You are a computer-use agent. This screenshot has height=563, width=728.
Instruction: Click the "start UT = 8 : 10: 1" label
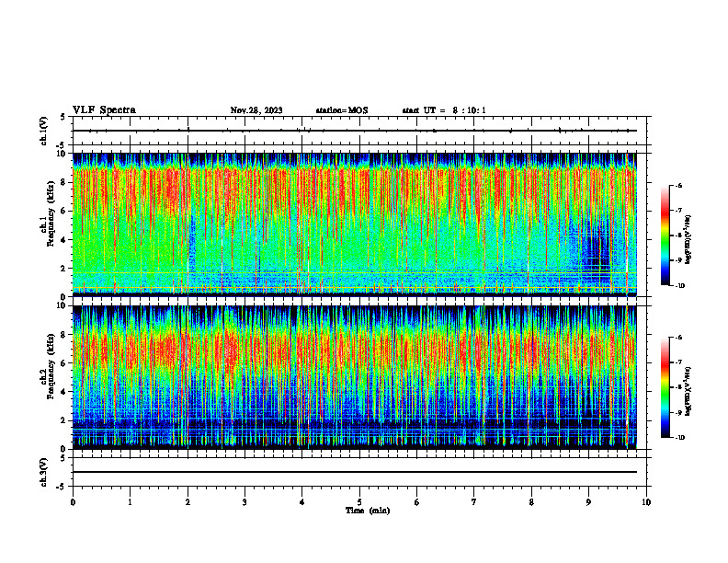[x=444, y=110]
